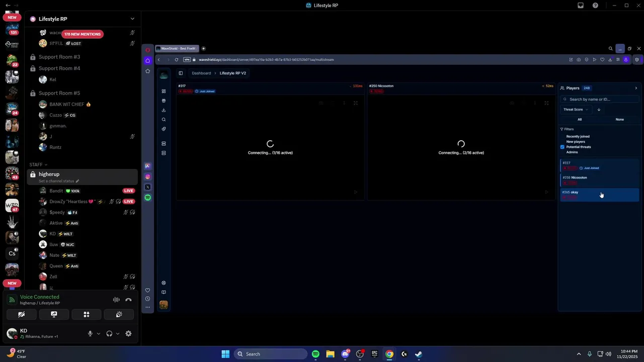Go back in the browser
The image size is (644, 362).
159,60
